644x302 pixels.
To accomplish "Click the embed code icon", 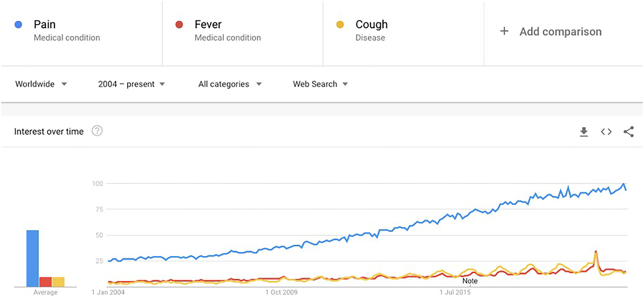I will pos(606,132).
